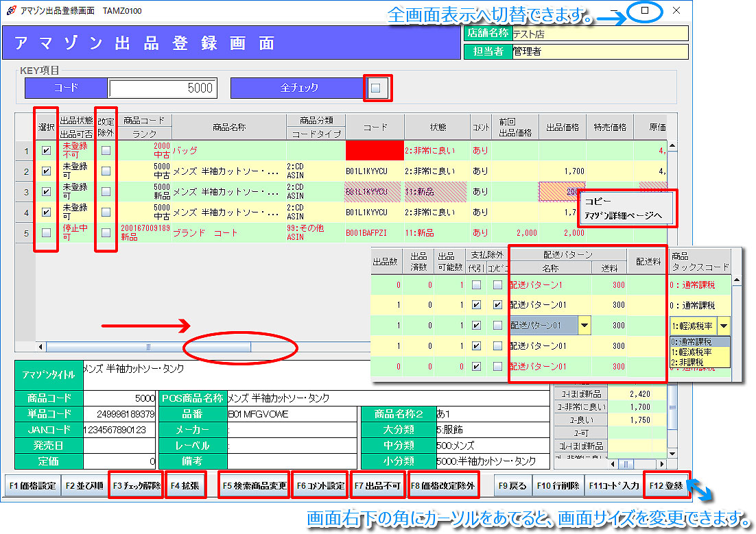
Task: Check the 選択 checkbox in row 5
Action: click(x=47, y=233)
